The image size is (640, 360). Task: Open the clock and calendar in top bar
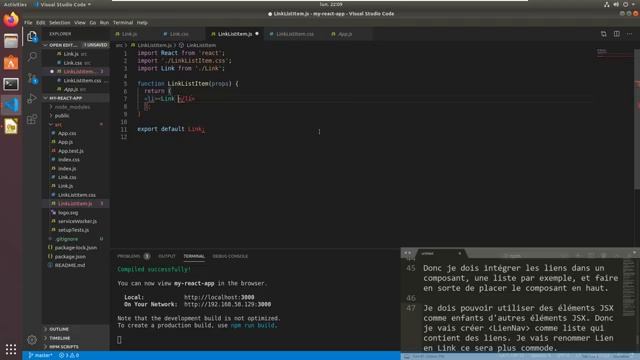coord(331,4)
